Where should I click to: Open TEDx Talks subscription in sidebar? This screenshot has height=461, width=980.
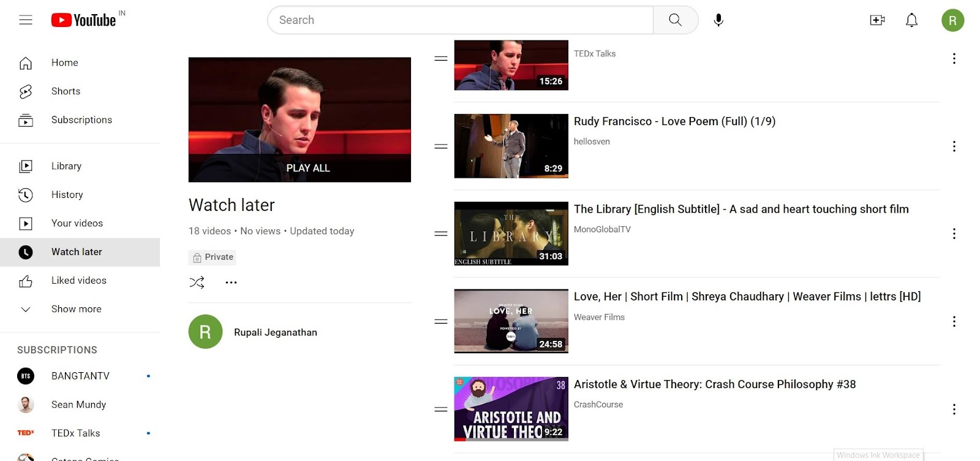coord(80,433)
